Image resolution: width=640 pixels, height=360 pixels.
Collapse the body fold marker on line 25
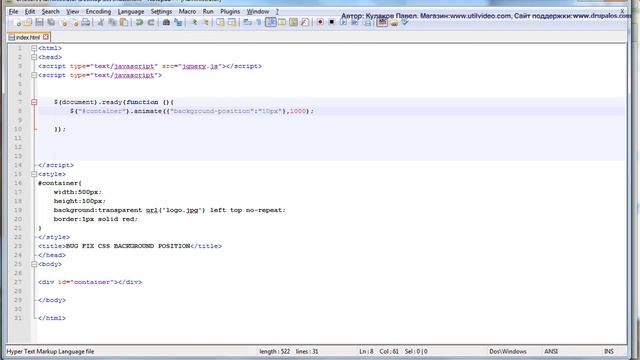(34, 264)
